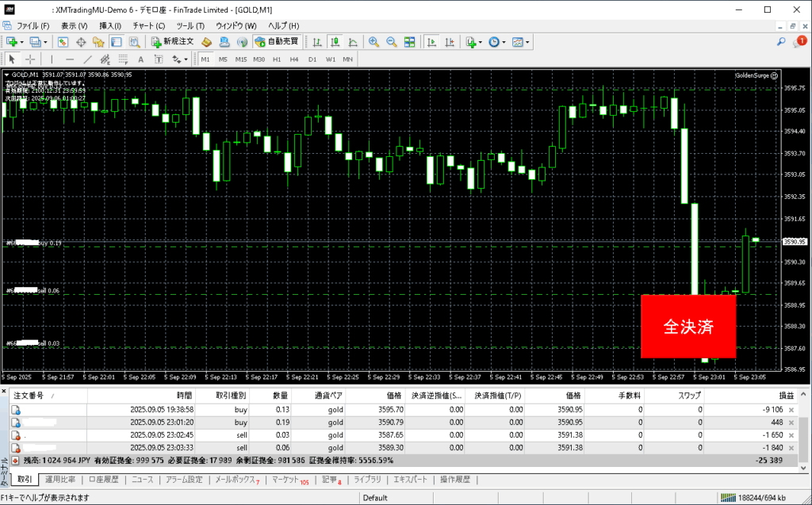Click the Zoom In magnifier icon

pyautogui.click(x=373, y=42)
